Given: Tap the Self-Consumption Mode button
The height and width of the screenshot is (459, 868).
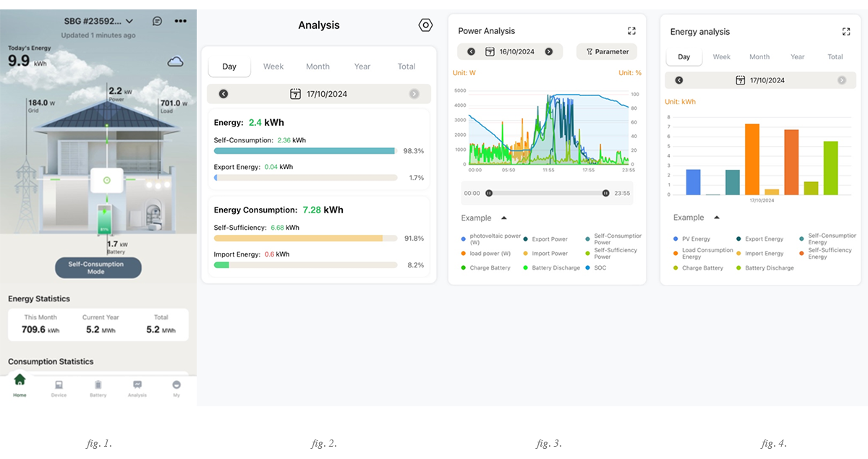Looking at the screenshot, I should click(98, 267).
